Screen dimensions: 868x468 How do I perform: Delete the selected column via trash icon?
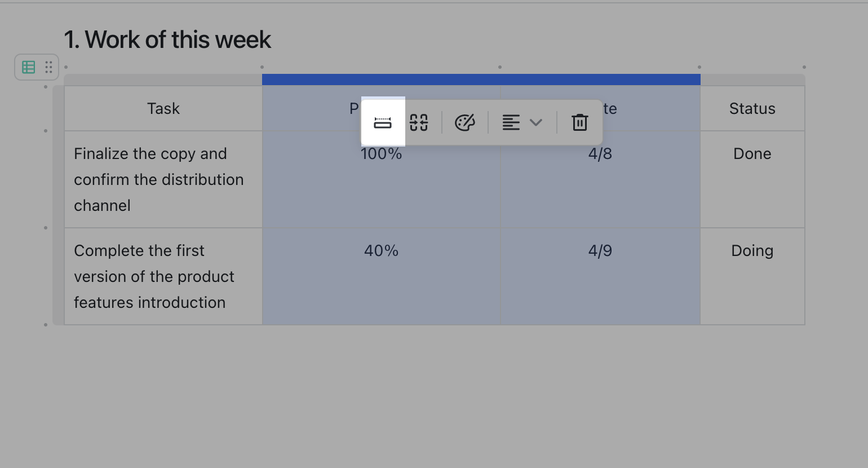coord(579,122)
